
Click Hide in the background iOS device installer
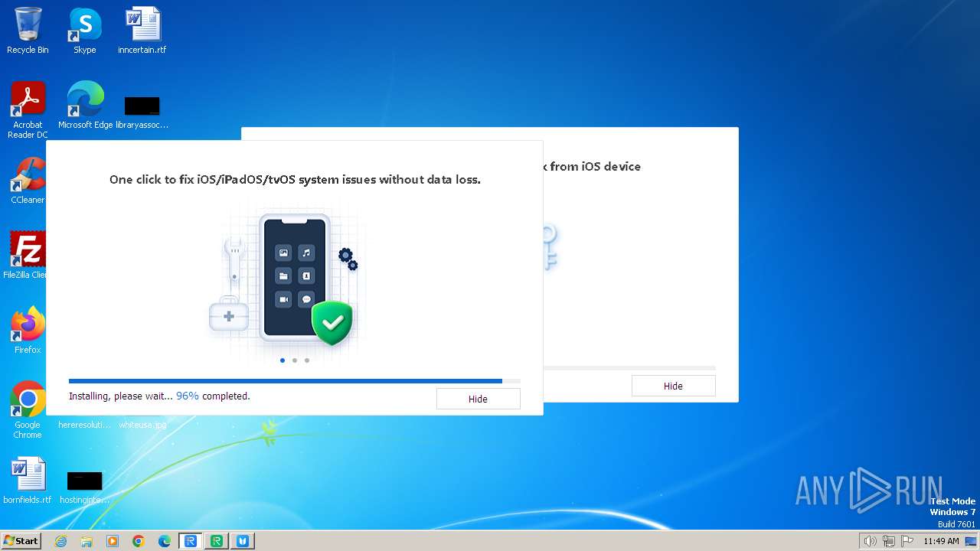[673, 386]
